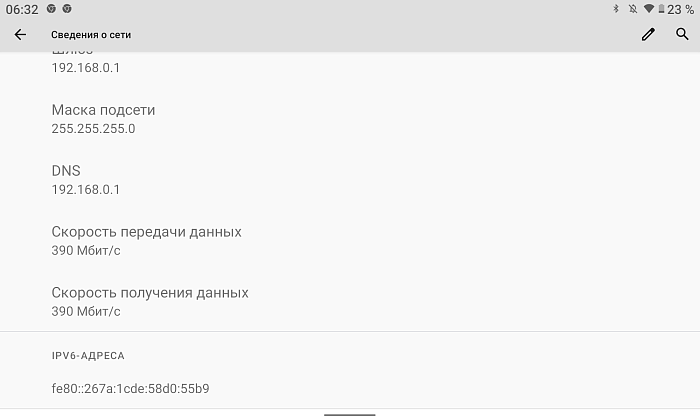The image size is (700, 420).
Task: Tap the Сведения о сети title
Action: tap(91, 35)
